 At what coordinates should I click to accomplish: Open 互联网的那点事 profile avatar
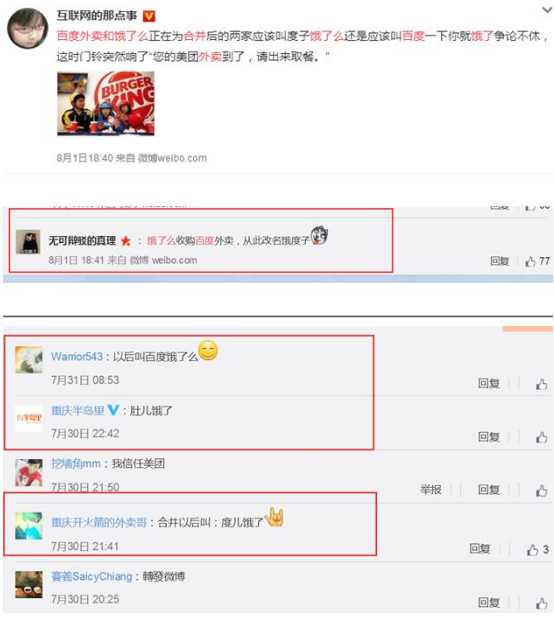pos(27,28)
